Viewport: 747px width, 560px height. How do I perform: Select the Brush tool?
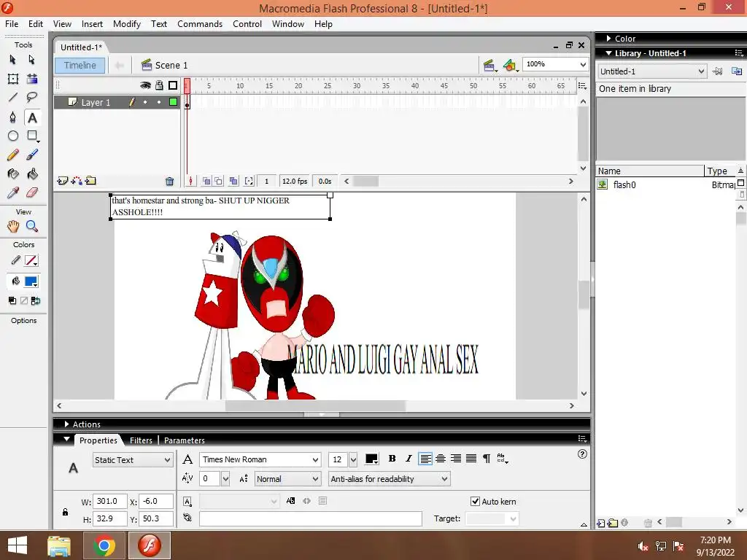click(x=32, y=155)
